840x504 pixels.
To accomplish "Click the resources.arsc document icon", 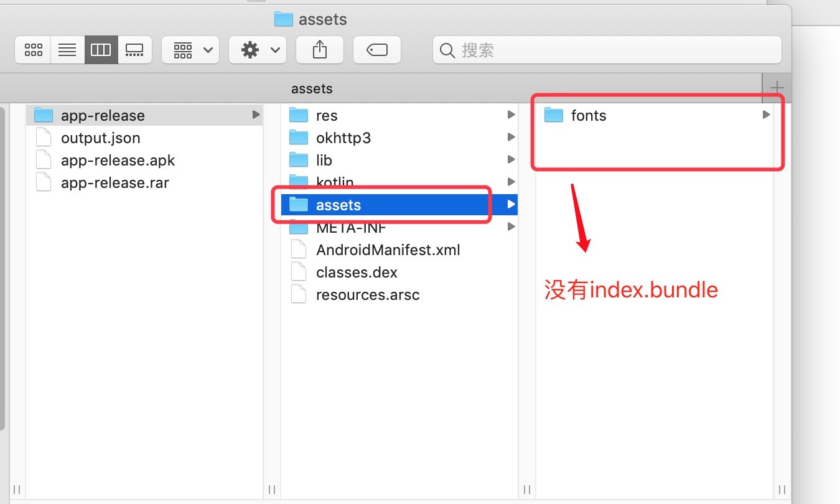I will tap(299, 294).
